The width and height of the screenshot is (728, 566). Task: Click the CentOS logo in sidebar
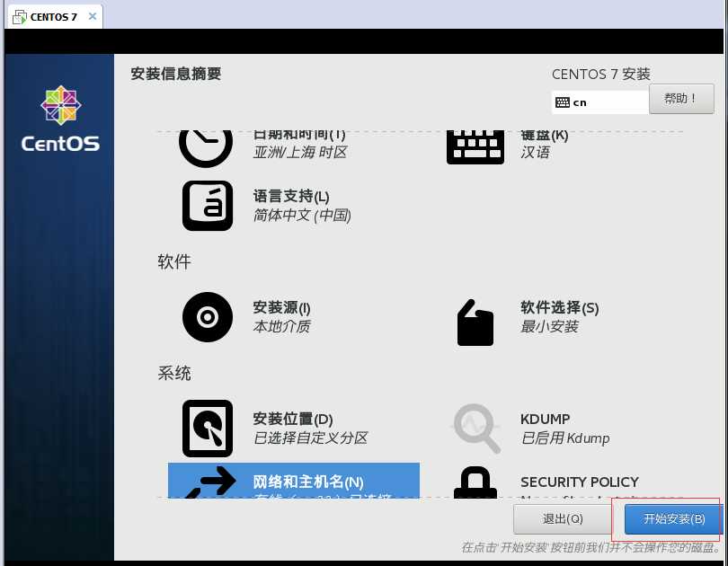(x=60, y=119)
